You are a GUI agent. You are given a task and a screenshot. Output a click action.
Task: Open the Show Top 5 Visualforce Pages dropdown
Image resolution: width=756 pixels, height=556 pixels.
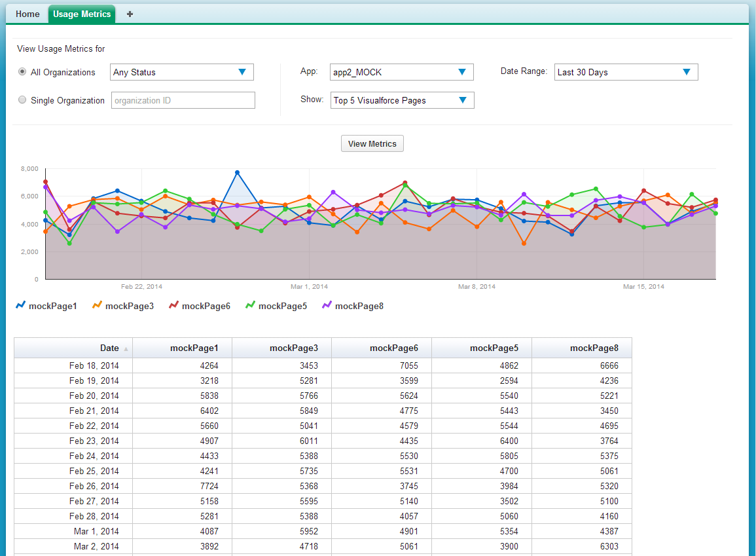(402, 100)
